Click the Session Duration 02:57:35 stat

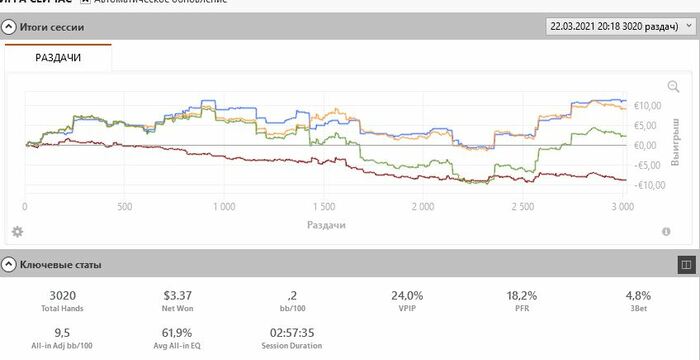pos(292,338)
